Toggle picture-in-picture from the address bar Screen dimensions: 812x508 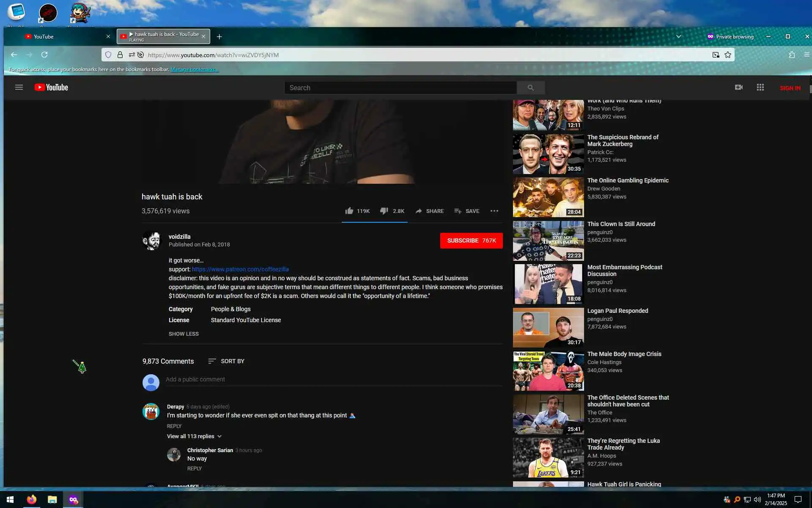click(716, 55)
